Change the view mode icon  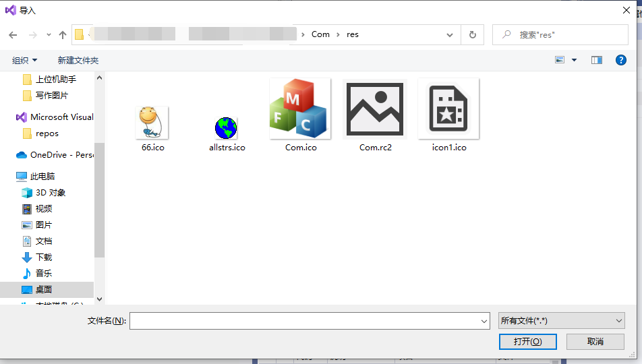pyautogui.click(x=560, y=60)
